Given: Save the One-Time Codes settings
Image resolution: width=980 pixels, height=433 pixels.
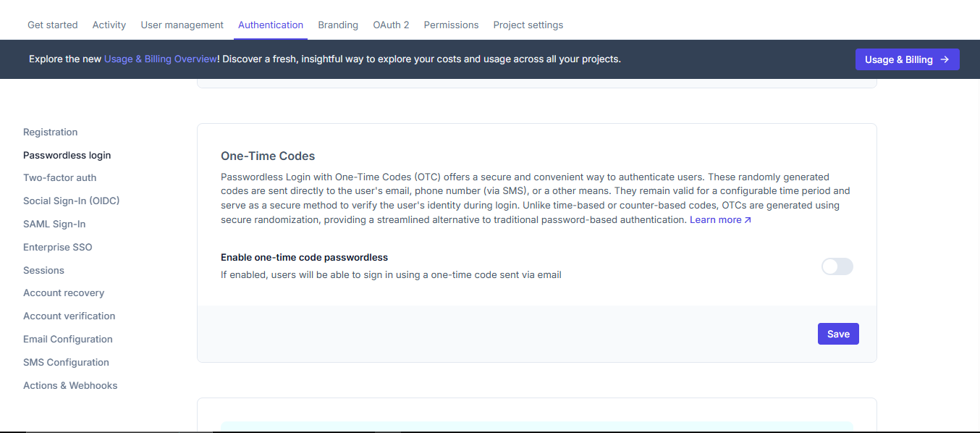Looking at the screenshot, I should pos(837,334).
